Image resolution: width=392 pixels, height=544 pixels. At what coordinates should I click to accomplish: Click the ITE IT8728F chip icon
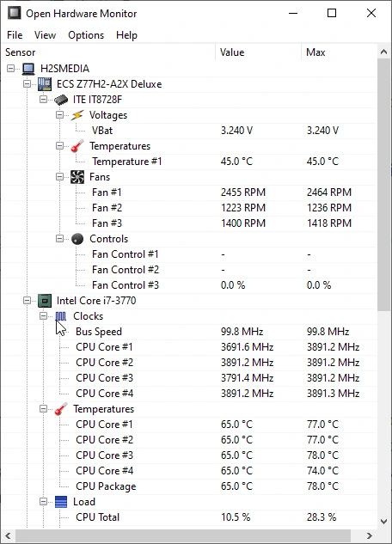61,100
